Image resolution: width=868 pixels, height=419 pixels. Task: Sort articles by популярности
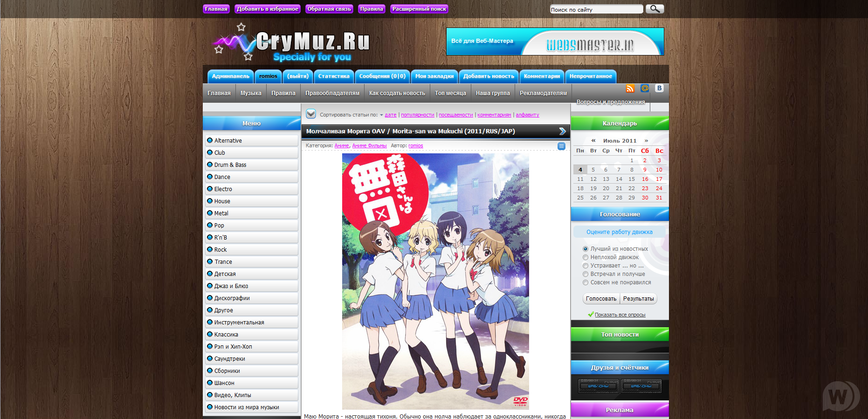(x=418, y=115)
